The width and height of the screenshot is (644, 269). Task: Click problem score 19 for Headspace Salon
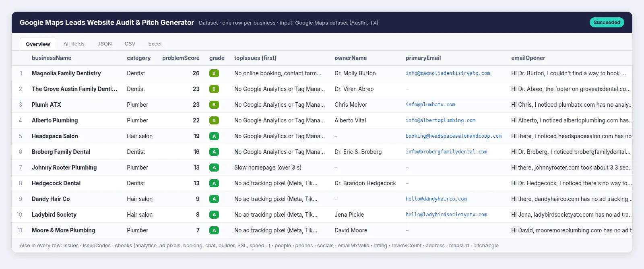coord(196,136)
